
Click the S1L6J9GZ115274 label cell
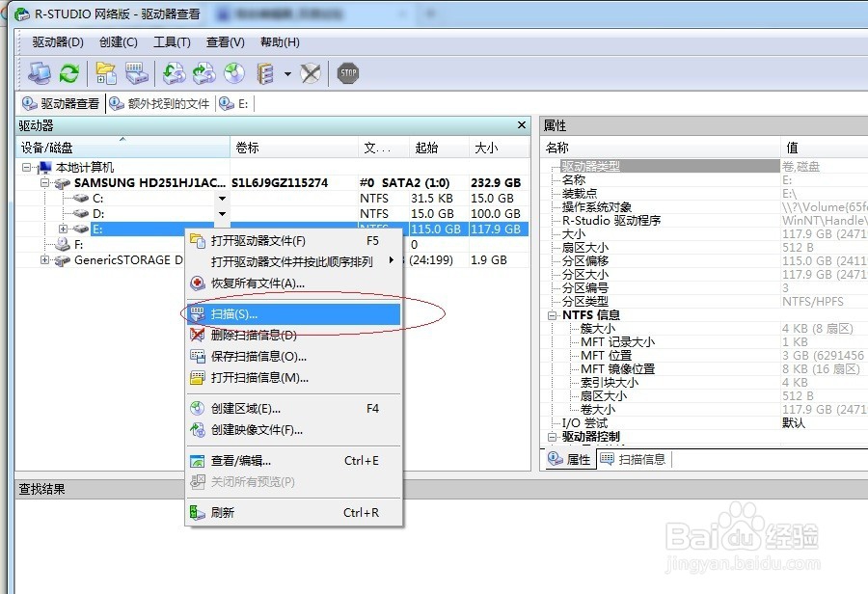pyautogui.click(x=280, y=182)
